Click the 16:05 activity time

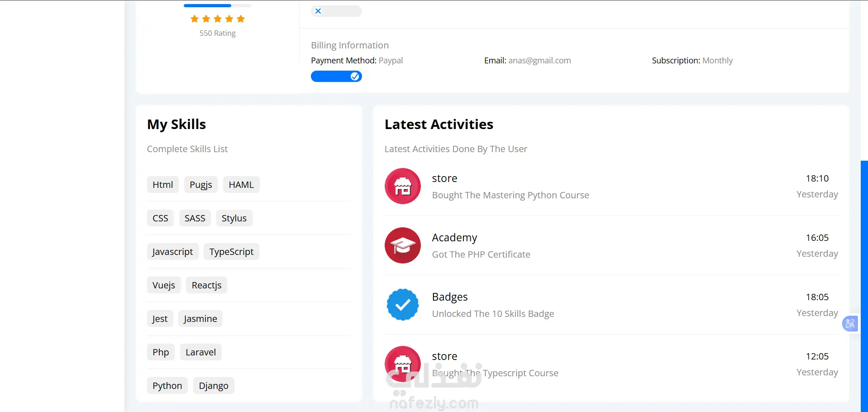pos(817,238)
